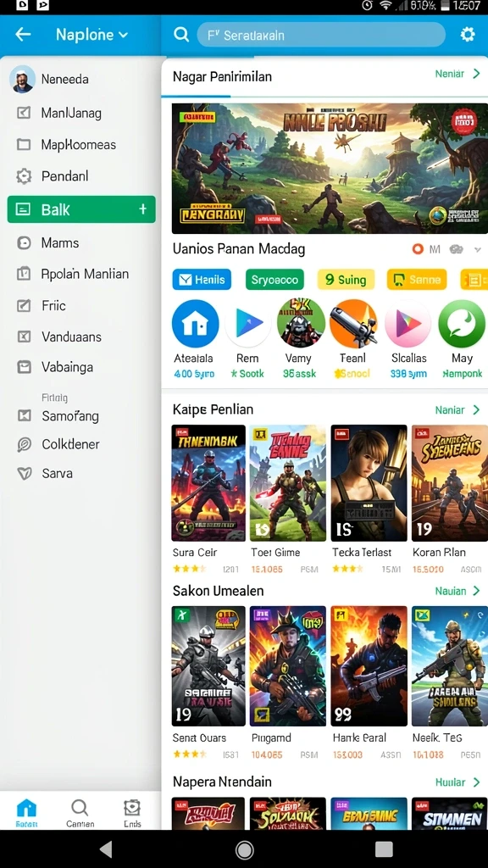This screenshot has width=488, height=868.
Task: Open the featured game banner
Action: tap(330, 169)
